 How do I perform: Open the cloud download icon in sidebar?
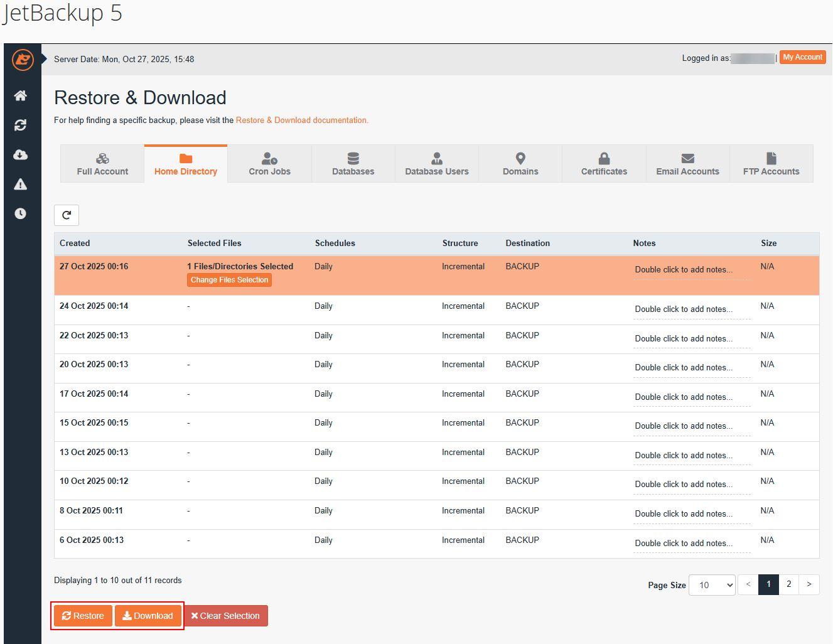[21, 154]
